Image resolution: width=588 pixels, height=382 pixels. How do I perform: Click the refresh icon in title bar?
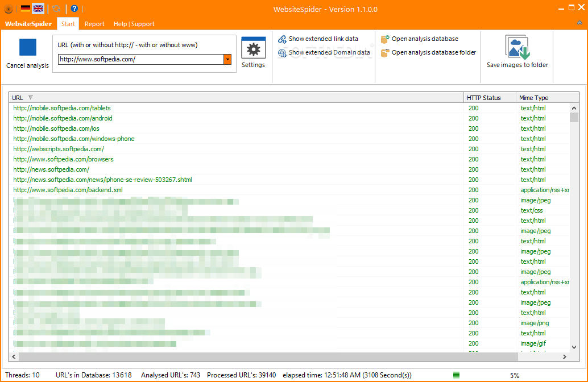pyautogui.click(x=56, y=9)
